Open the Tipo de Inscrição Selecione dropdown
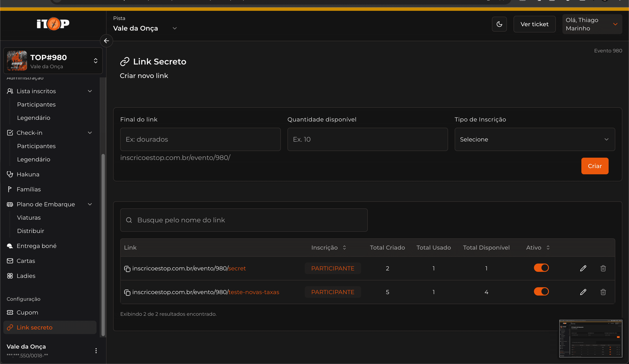Screen dimensions: 629x364 tap(535, 139)
